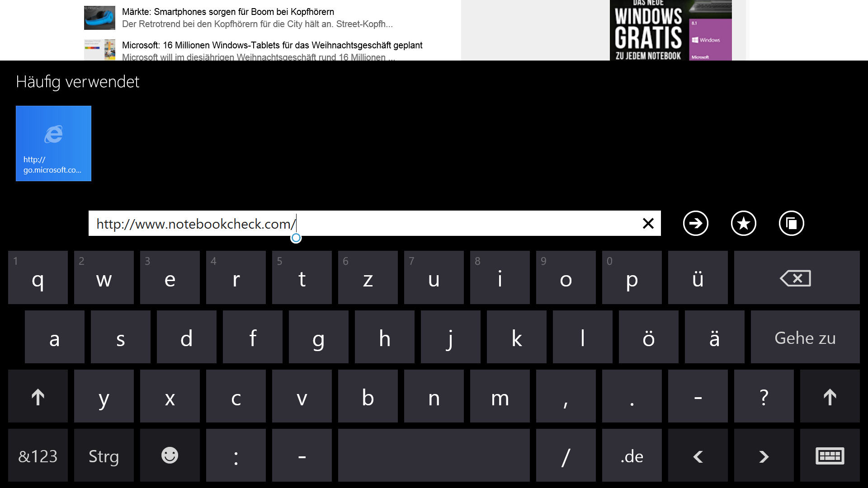Hide keyboard using keyboard icon key

tap(830, 455)
